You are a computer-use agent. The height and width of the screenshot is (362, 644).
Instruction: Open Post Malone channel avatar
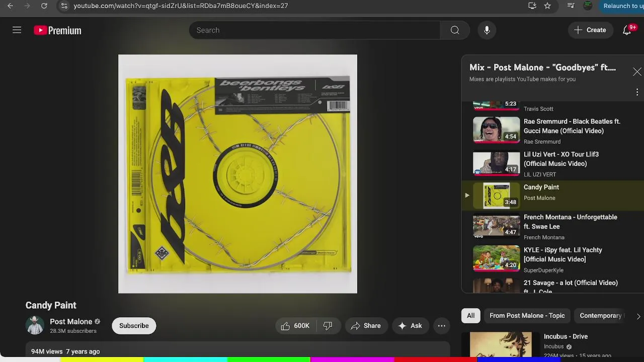[35, 326]
